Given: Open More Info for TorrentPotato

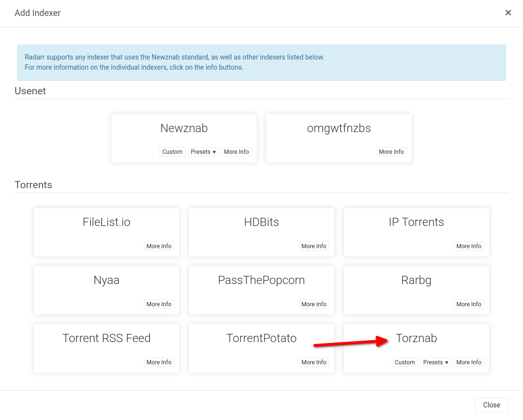Looking at the screenshot, I should click(314, 362).
